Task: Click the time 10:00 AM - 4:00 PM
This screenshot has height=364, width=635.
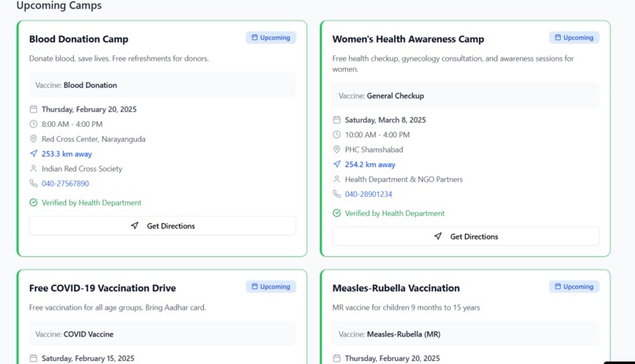Action: 377,135
